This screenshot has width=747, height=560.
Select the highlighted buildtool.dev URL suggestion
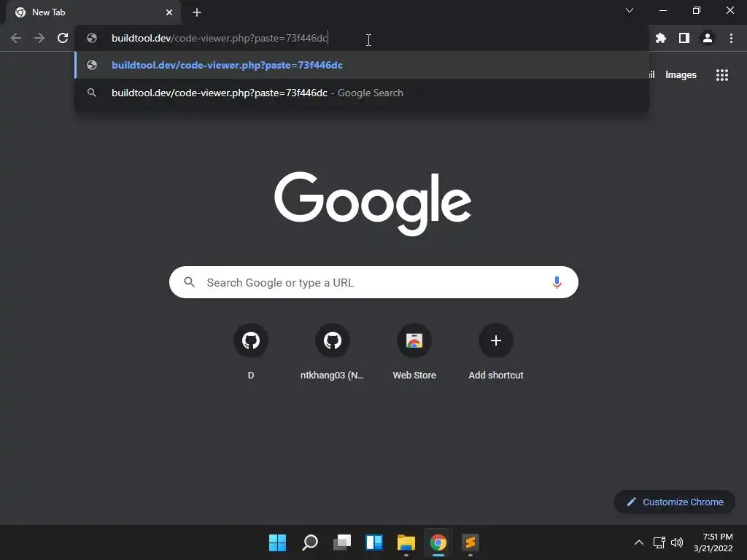pyautogui.click(x=362, y=65)
